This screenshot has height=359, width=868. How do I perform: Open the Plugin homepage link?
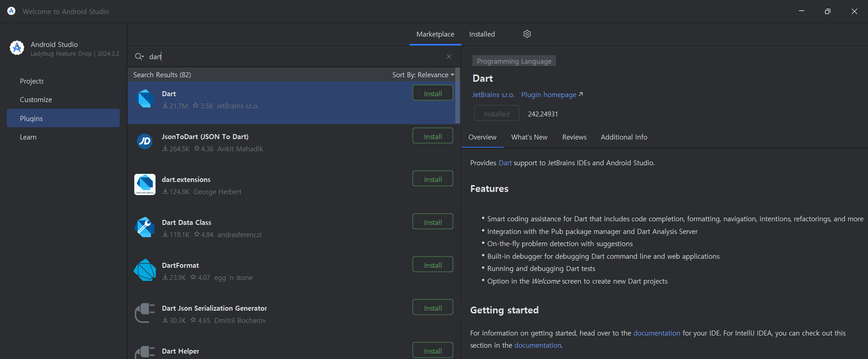coord(552,95)
